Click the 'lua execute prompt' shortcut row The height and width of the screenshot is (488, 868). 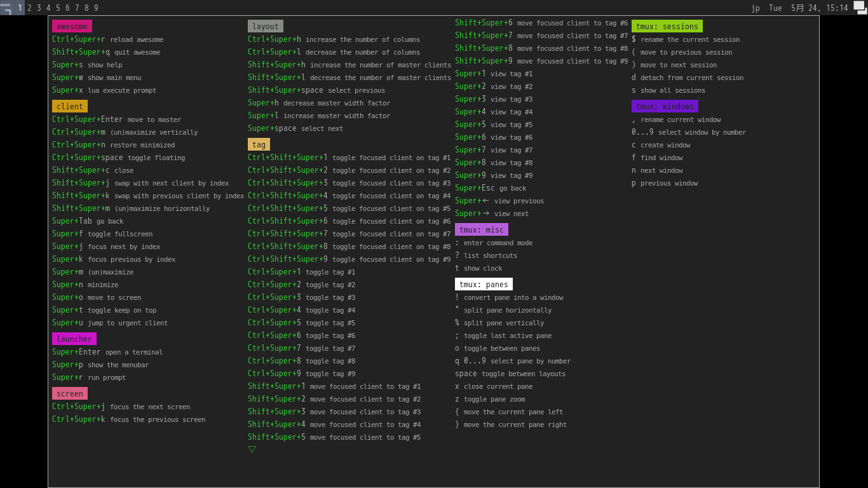click(x=104, y=90)
